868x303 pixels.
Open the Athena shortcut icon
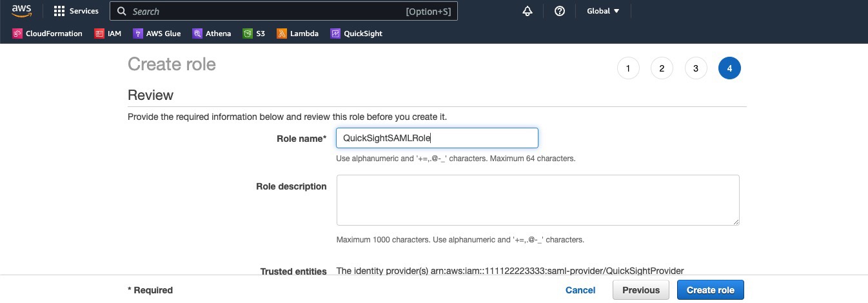(197, 34)
